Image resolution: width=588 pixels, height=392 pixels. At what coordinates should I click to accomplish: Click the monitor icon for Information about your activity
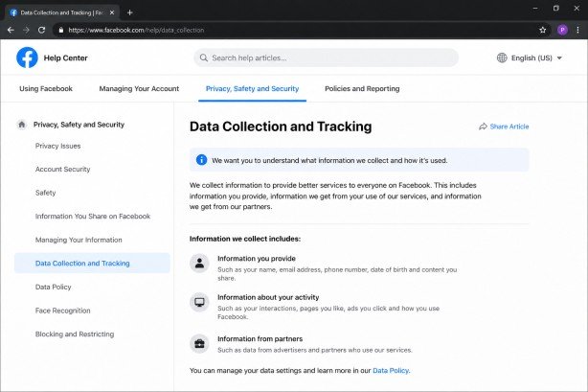[199, 302]
